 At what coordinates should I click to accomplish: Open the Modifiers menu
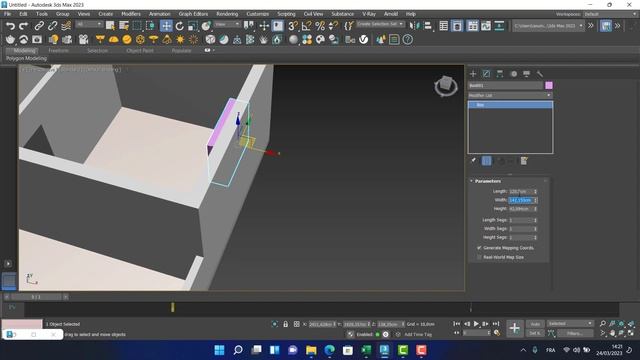[x=131, y=14]
